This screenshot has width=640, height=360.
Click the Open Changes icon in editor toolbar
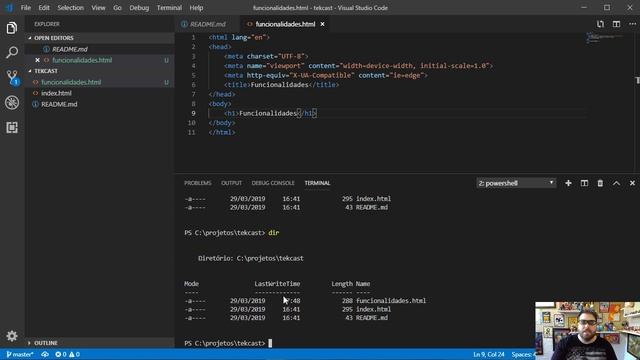[x=600, y=24]
